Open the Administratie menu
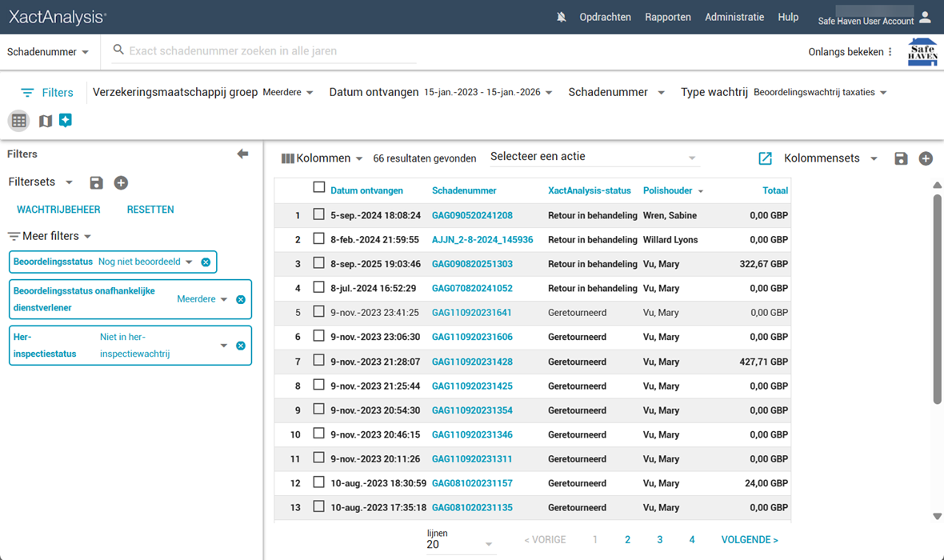 click(x=734, y=18)
